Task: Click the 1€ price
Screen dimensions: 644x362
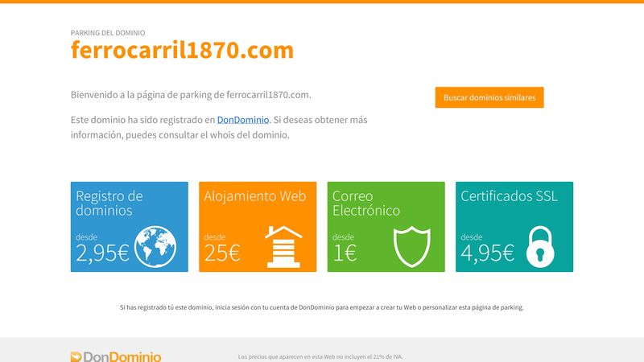Action: point(345,253)
